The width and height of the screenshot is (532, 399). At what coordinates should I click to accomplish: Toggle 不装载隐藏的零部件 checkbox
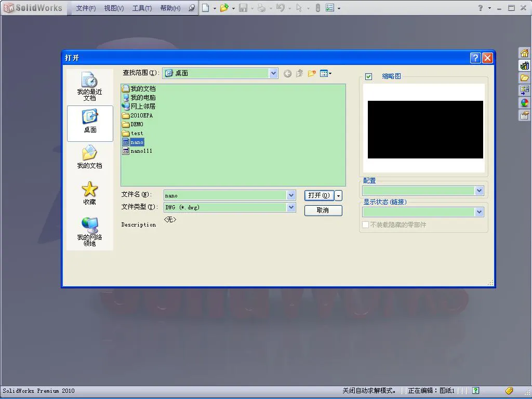coord(365,224)
